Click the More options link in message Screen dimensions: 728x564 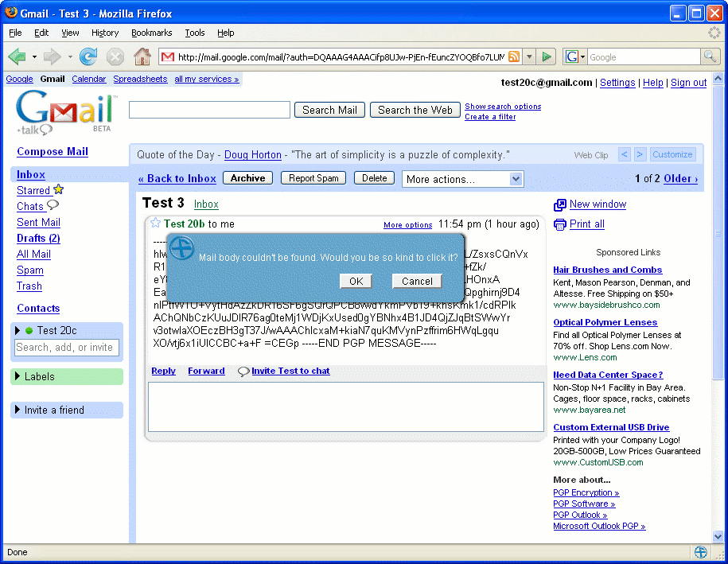[407, 225]
